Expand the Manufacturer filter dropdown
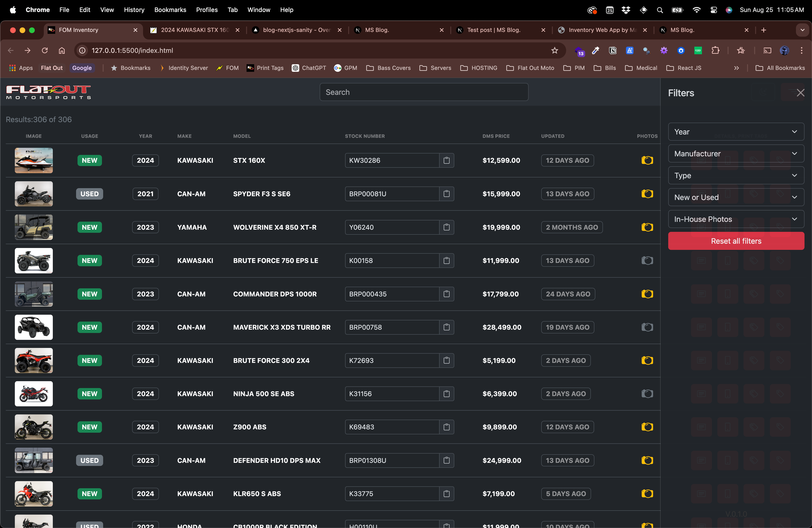812x528 pixels. coord(736,154)
